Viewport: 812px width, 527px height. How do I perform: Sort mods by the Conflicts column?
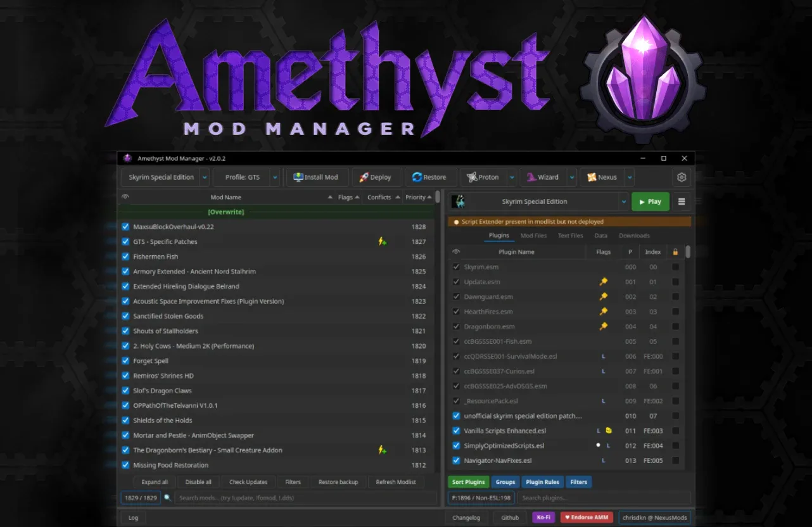382,197
